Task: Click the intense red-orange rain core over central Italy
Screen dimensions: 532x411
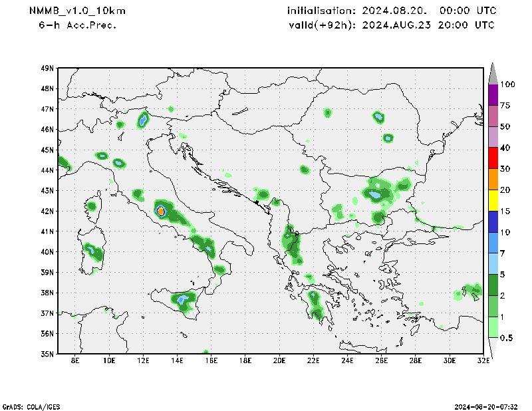Action: click(160, 211)
